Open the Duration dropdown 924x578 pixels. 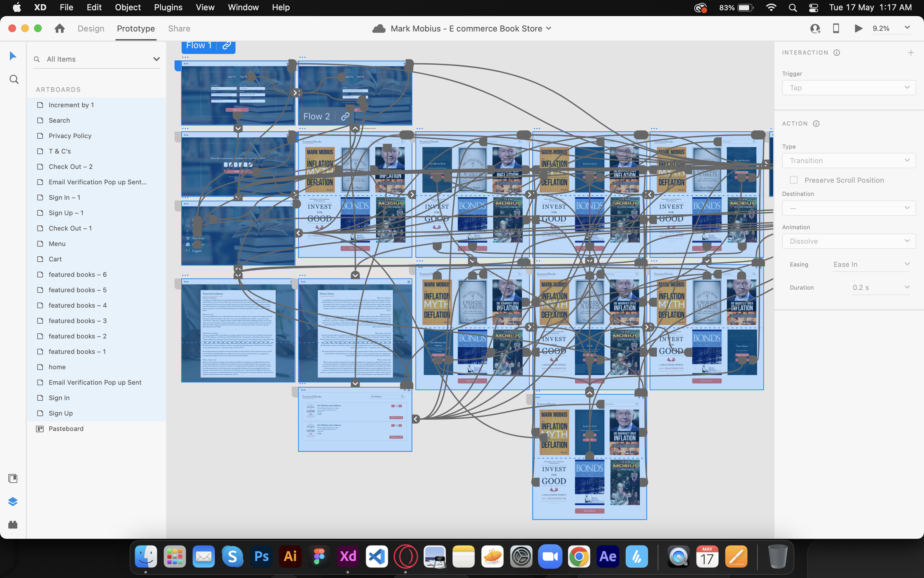(x=881, y=287)
